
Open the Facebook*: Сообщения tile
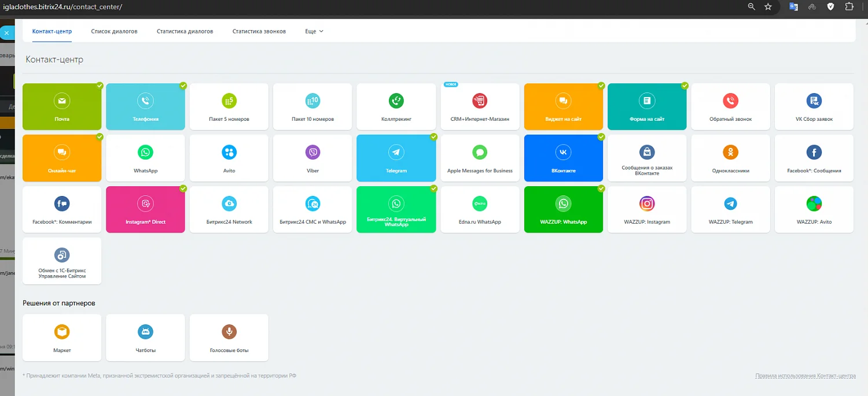[x=814, y=158]
